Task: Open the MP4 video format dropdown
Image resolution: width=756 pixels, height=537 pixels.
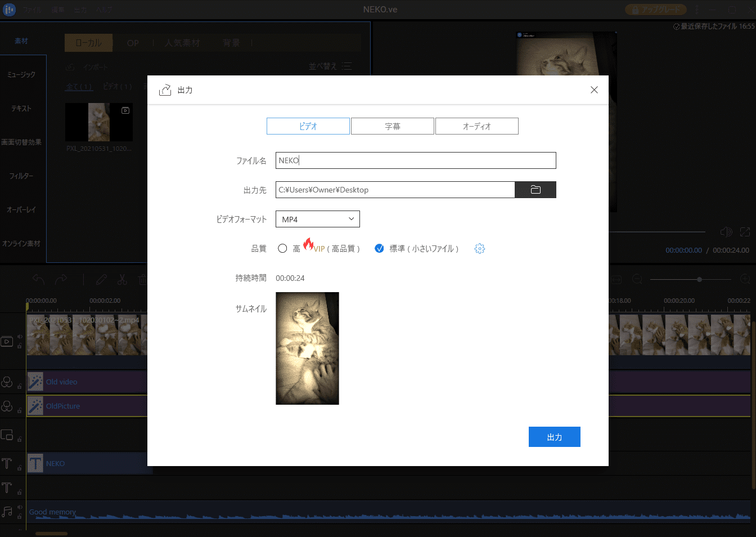Action: pos(317,219)
